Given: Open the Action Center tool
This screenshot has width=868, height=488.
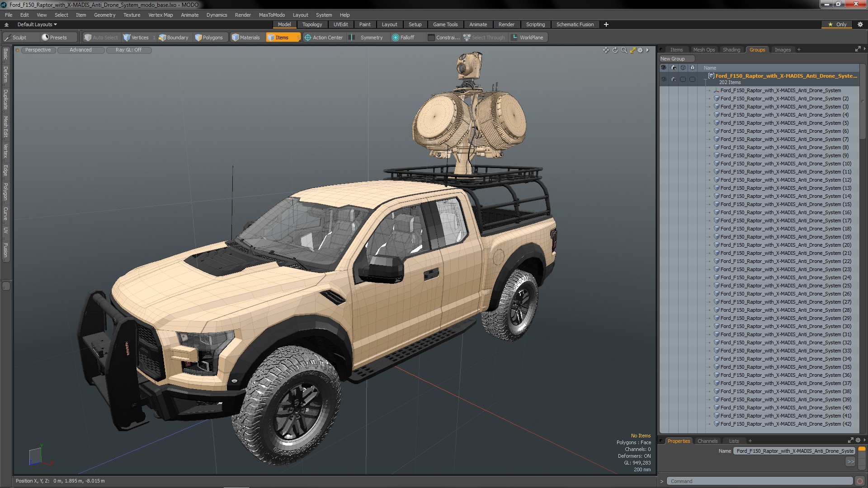Looking at the screenshot, I should tap(324, 38).
